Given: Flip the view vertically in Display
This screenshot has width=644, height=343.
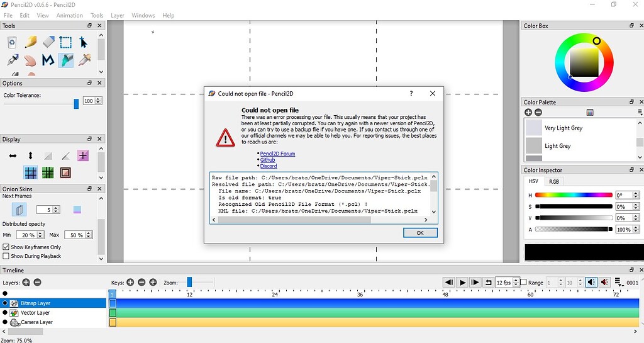Looking at the screenshot, I should 30,155.
